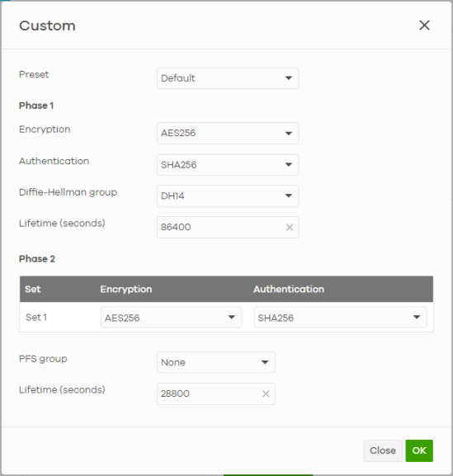
Task: Select the Preset Default combo box
Action: click(x=228, y=78)
